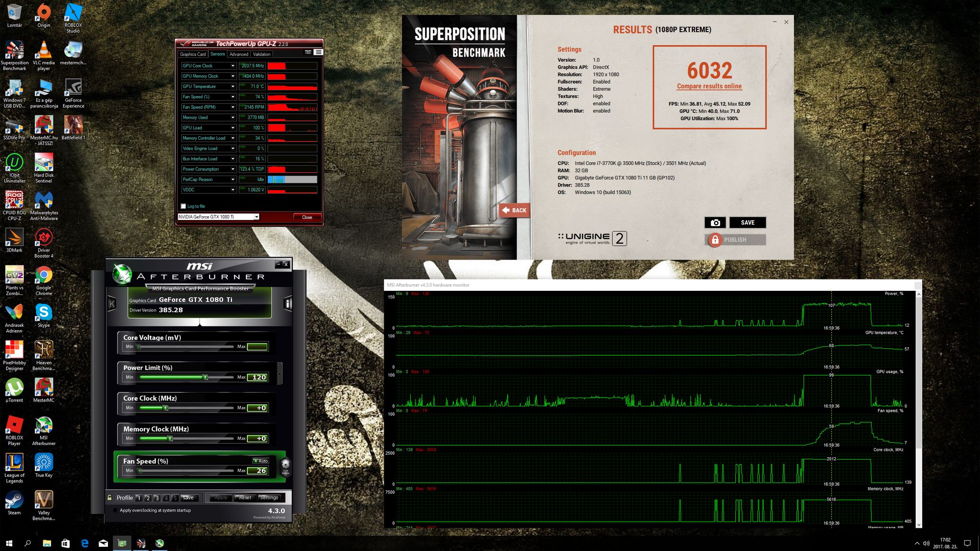Click the locked PUBLISH button
Screen dimensions: 980x551
coord(735,240)
